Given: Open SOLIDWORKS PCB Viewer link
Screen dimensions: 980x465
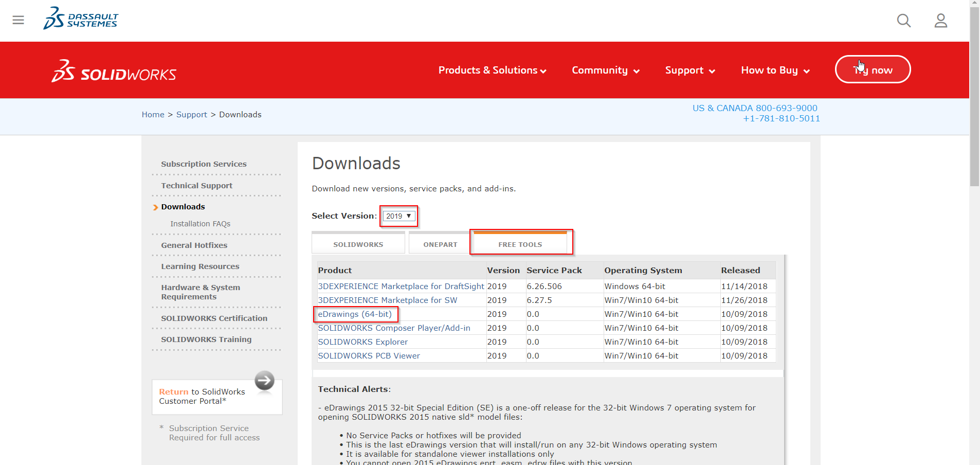Looking at the screenshot, I should pyautogui.click(x=369, y=356).
